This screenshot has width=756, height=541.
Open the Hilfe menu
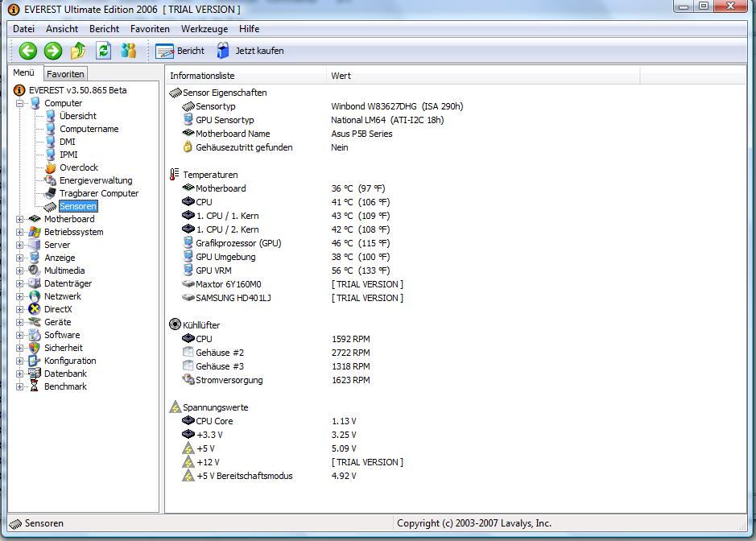coord(250,29)
